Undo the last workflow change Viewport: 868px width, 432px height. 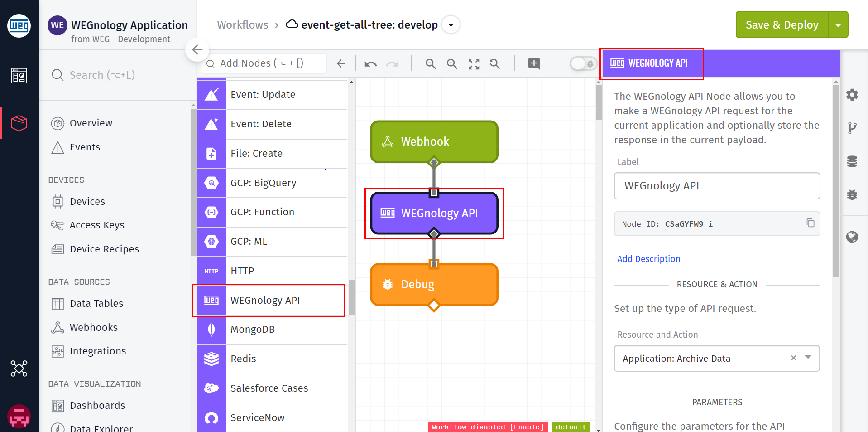coord(371,64)
